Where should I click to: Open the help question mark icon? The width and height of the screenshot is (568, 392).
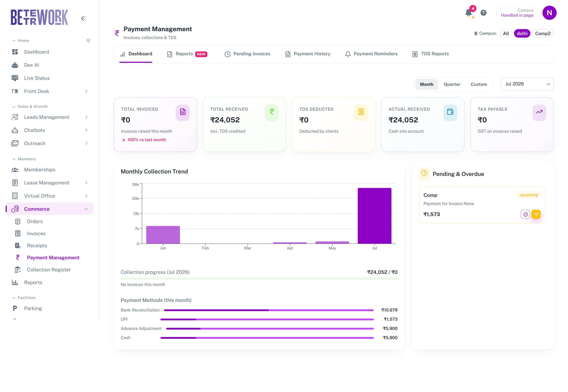click(x=483, y=13)
